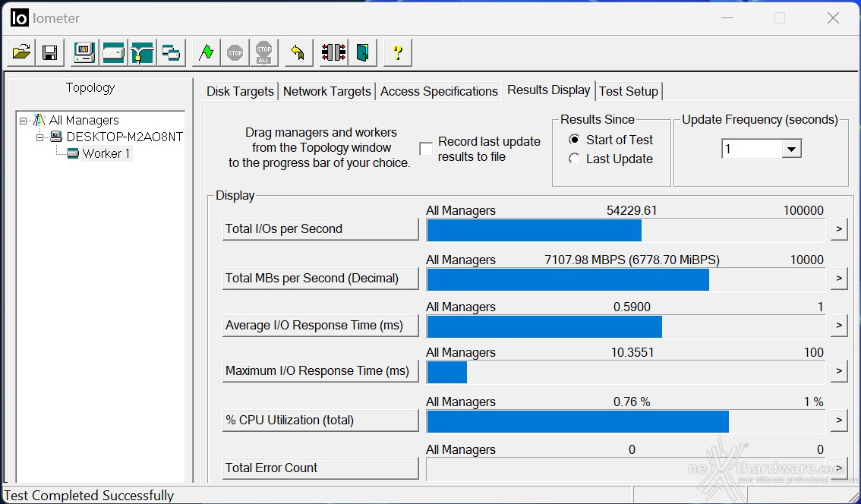Image resolution: width=861 pixels, height=504 pixels.
Task: Click the Topology panel heading
Action: [x=90, y=88]
